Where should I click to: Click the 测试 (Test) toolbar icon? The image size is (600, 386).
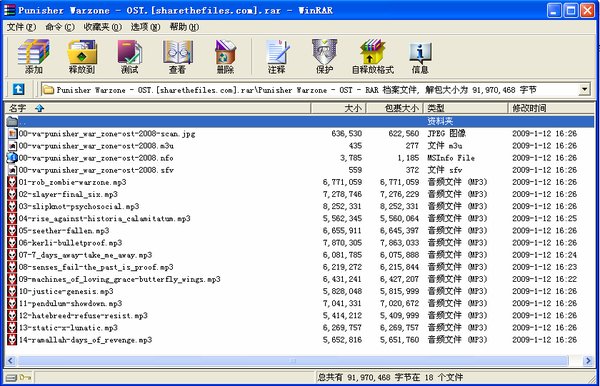pos(130,57)
